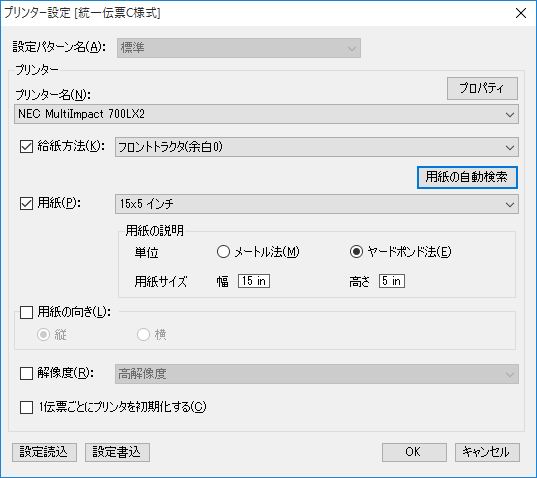The height and width of the screenshot is (478, 537).
Task: Open the 給紙方法 feed method dropdown
Action: [x=317, y=147]
